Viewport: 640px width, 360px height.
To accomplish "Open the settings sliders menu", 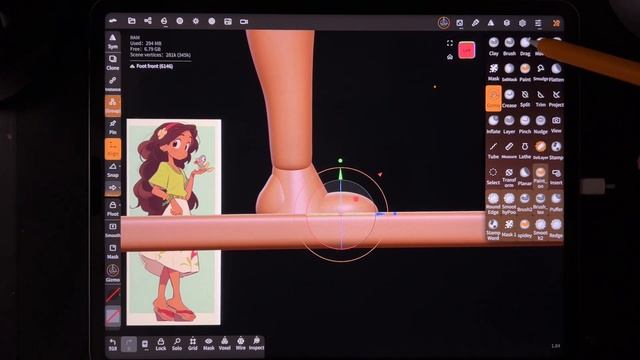I will [x=538, y=23].
